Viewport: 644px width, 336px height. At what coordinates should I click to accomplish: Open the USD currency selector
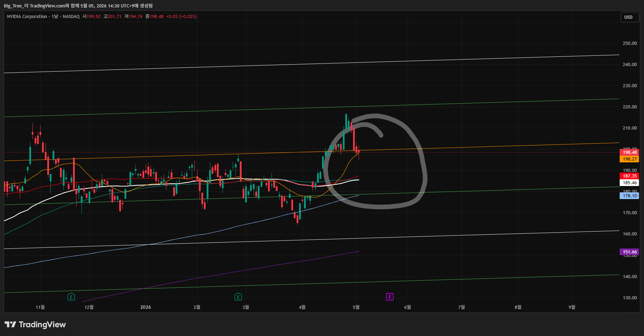click(630, 17)
